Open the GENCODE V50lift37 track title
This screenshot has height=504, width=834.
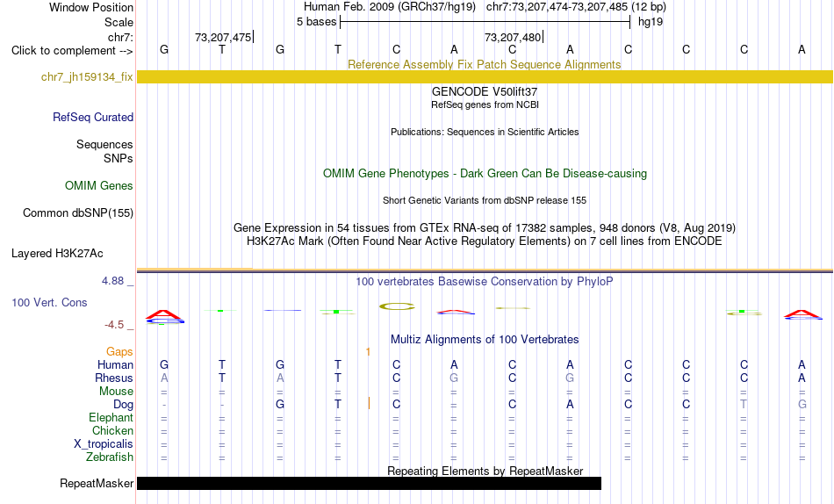485,91
